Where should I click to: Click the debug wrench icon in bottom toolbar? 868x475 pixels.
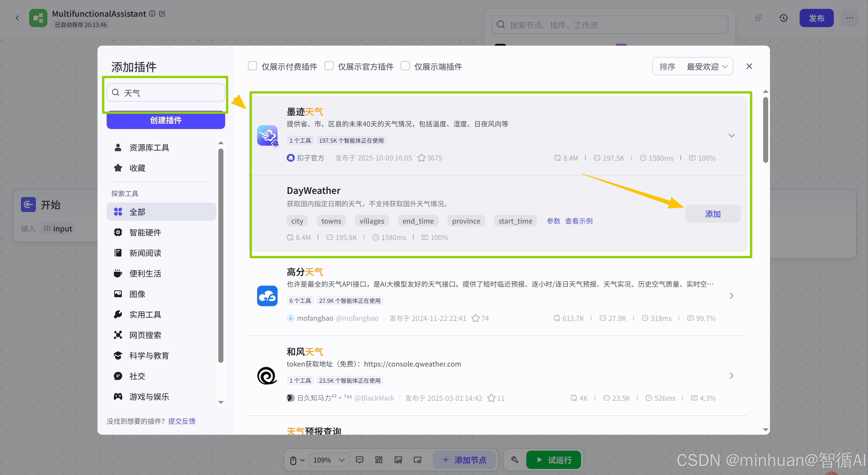(514, 460)
